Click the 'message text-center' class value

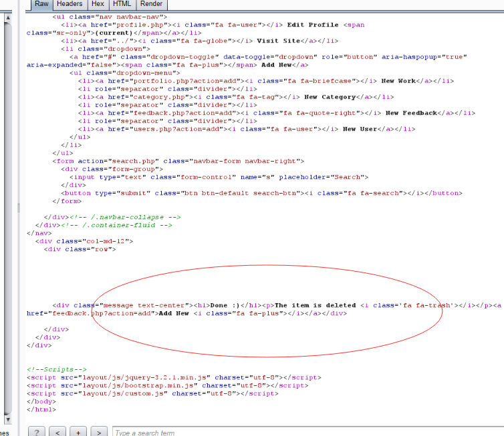pyautogui.click(x=144, y=305)
